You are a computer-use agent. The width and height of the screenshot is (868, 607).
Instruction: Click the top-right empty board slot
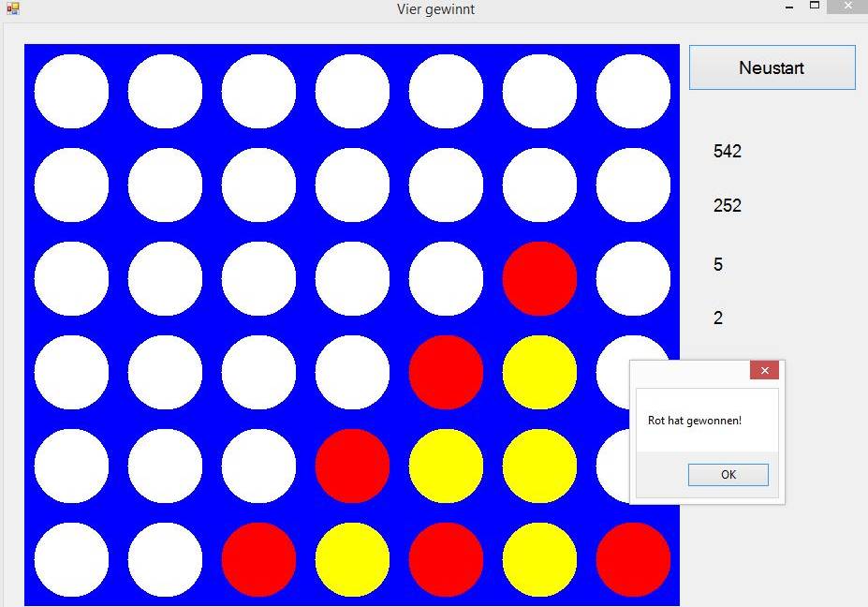point(633,91)
